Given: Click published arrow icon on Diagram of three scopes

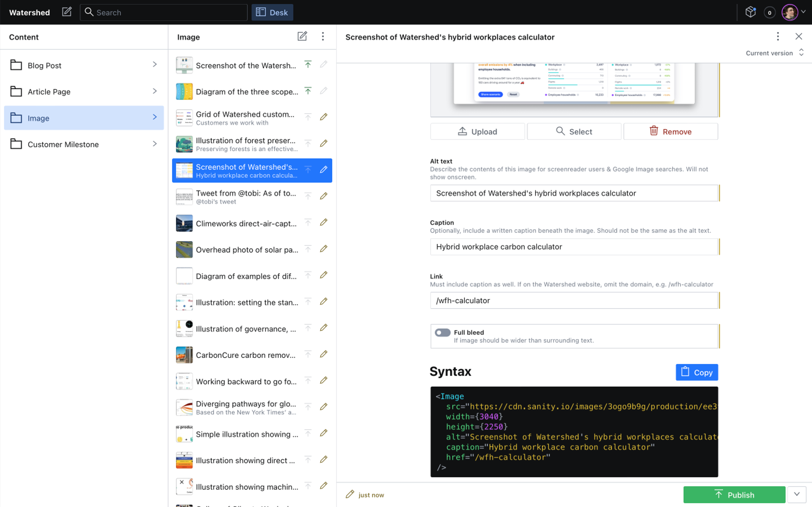Looking at the screenshot, I should pos(308,91).
